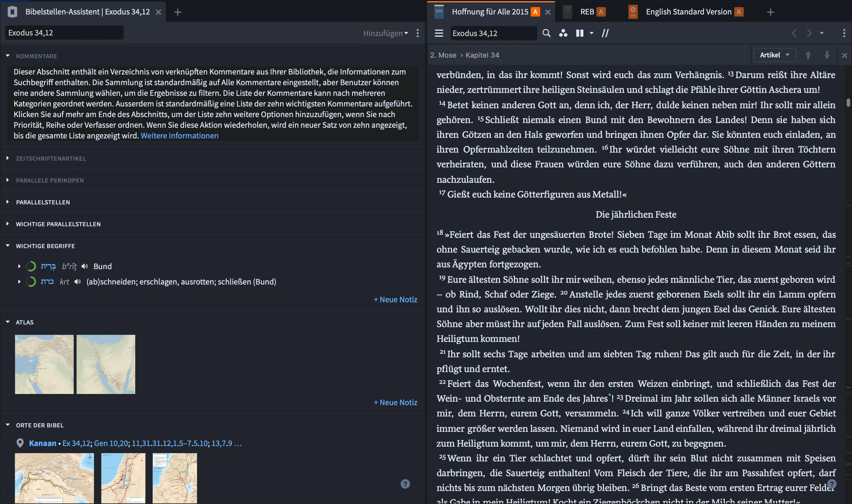This screenshot has height=504, width=852.
Task: Open help question mark in left panel
Action: click(x=405, y=484)
